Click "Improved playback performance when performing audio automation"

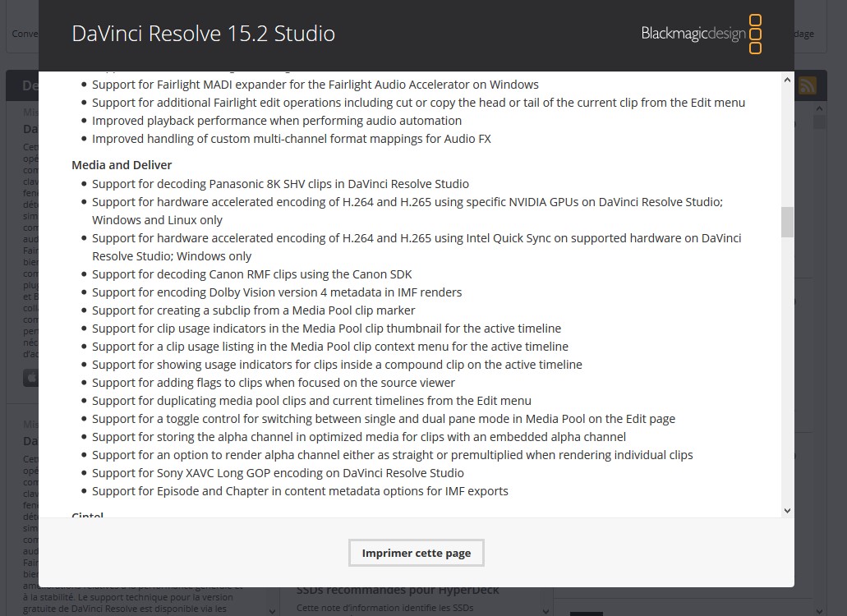point(277,121)
